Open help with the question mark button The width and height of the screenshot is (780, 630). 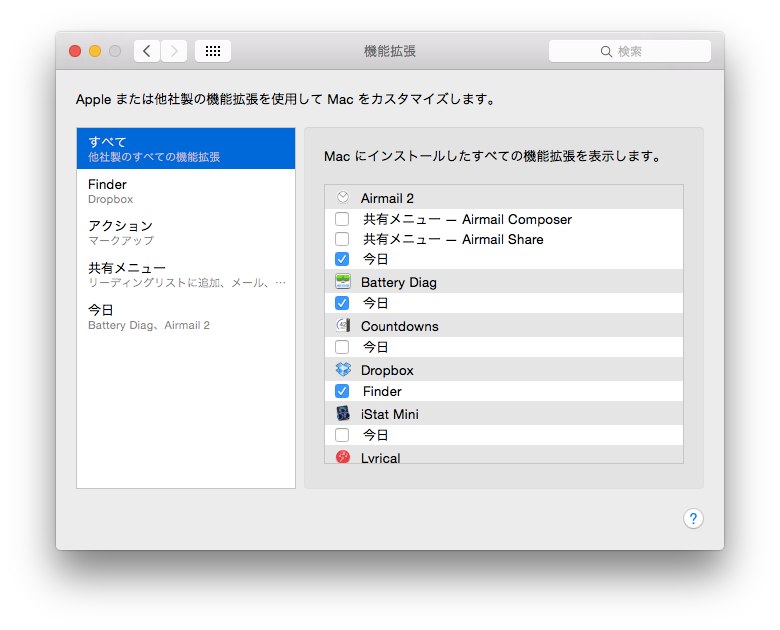tap(693, 519)
